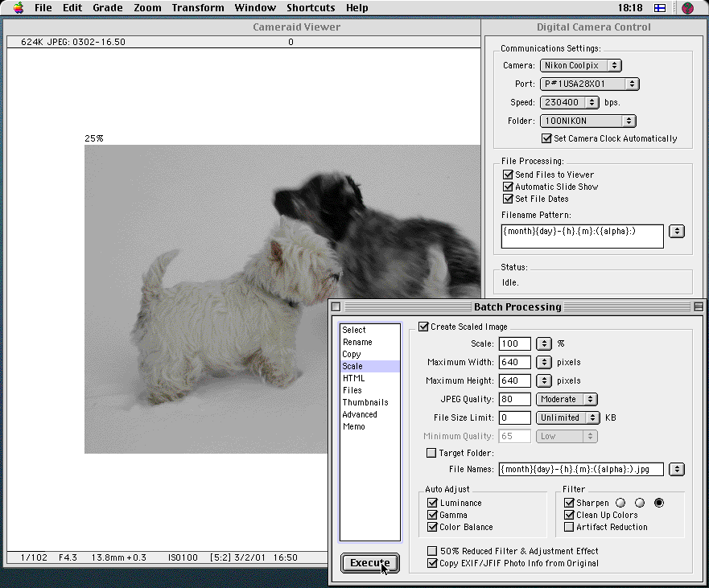The height and width of the screenshot is (588, 709).
Task: Select Thumbnails in the Batch Processing list
Action: (365, 402)
